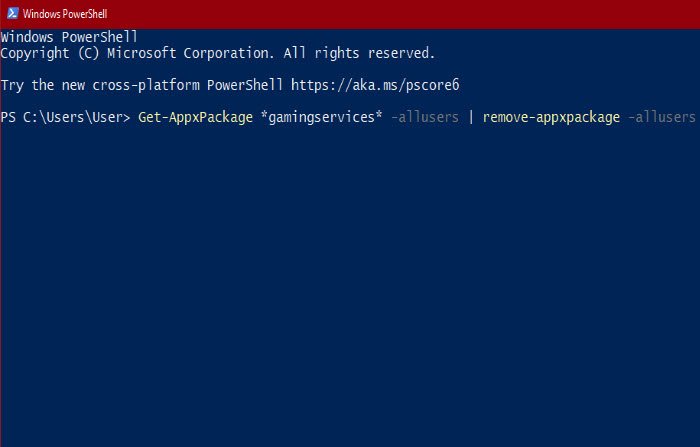
Task: Click the remove-appxpackage cmdlet text
Action: tap(550, 118)
